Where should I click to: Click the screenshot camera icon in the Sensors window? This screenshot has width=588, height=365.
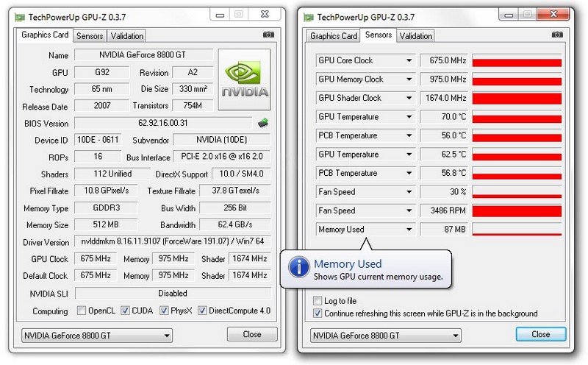(557, 35)
